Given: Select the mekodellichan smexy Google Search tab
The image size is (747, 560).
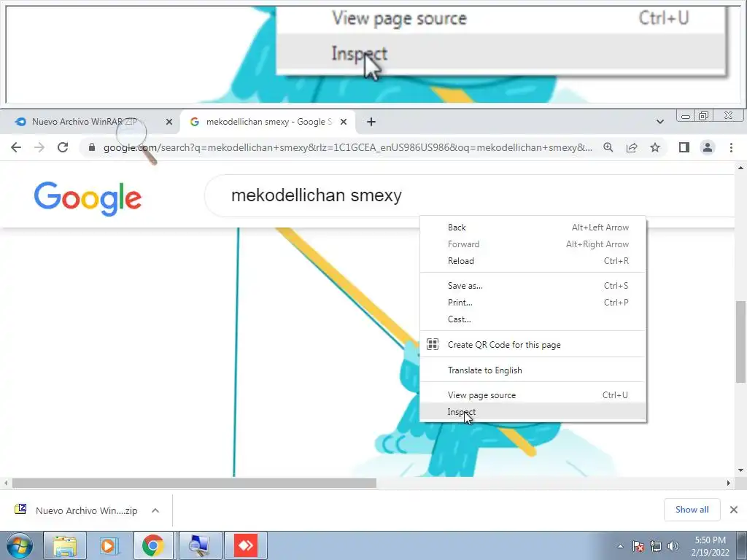Looking at the screenshot, I should tap(267, 122).
